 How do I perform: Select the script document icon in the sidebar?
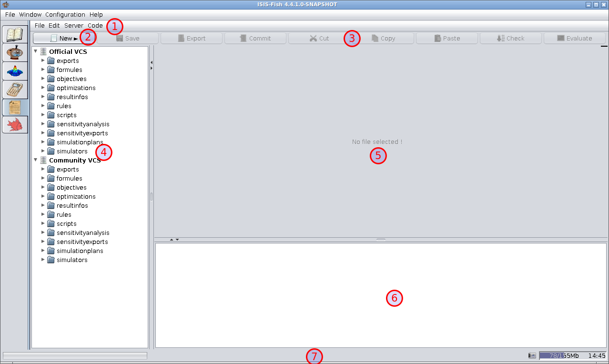tap(15, 107)
